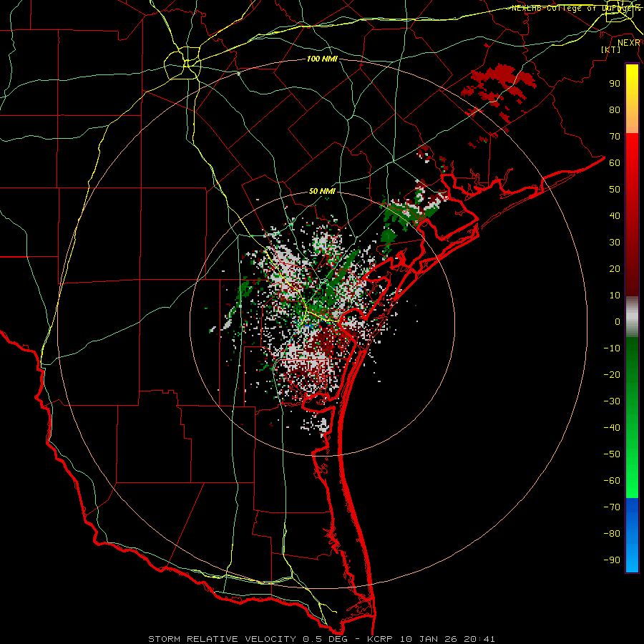Click the "-30" value on the velocity scale
This screenshot has width=644, height=644.
[612, 401]
